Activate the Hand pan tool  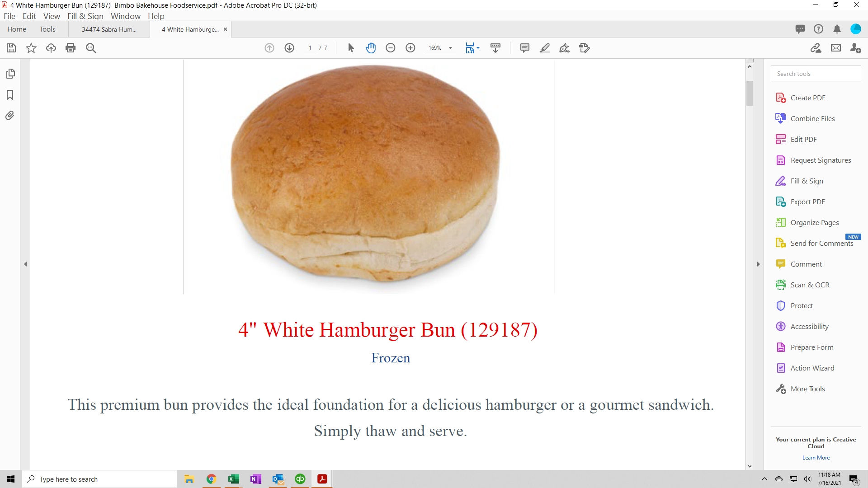point(371,48)
